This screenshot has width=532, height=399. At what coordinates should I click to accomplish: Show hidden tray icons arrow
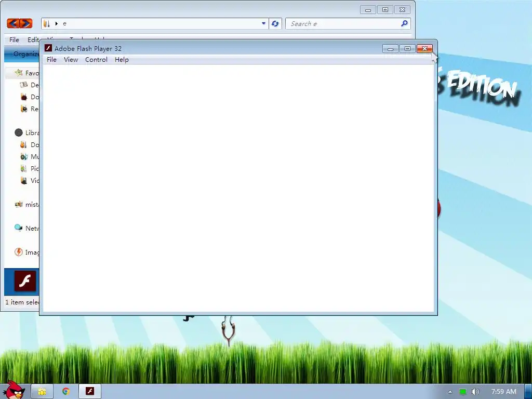coord(450,392)
